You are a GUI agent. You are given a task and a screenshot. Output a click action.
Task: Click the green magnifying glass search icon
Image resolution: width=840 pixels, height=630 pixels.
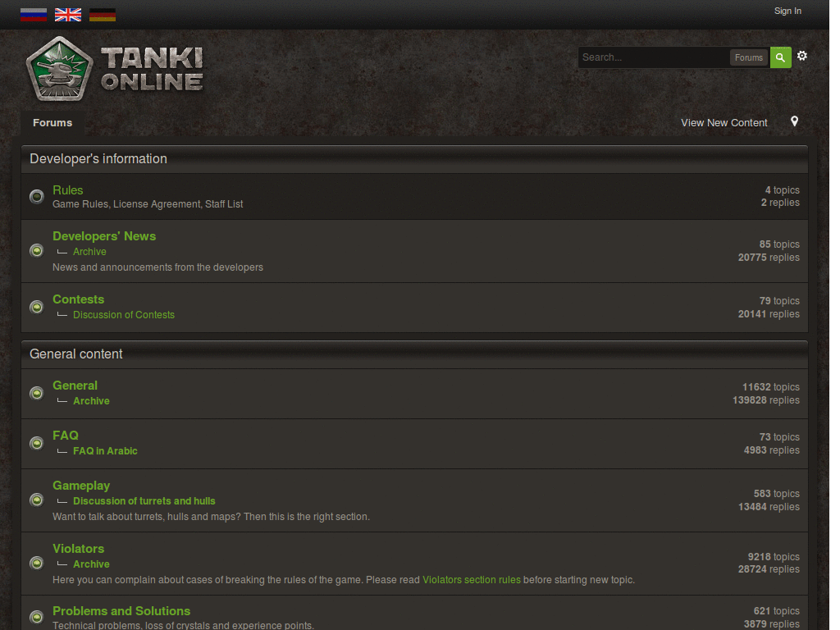tap(780, 57)
